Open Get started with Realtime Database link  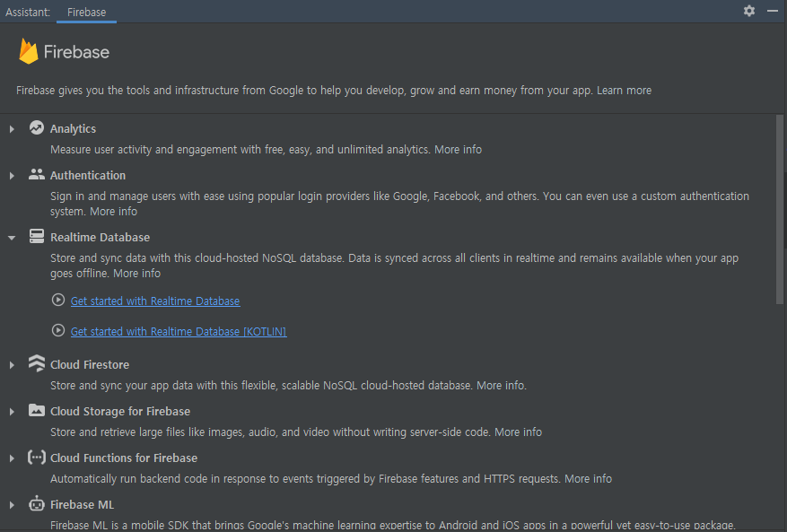tap(155, 301)
